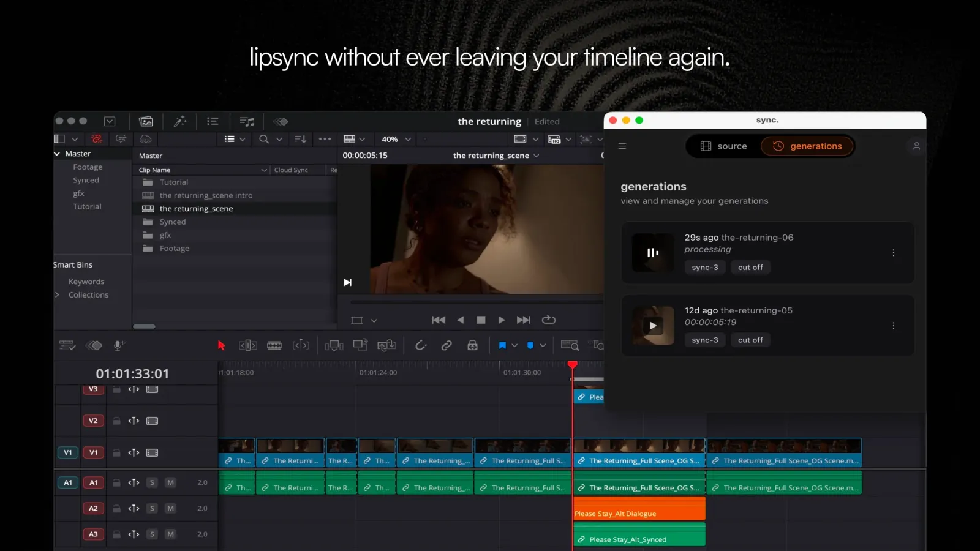Select the trim edit mode tool
Screen dimensions: 980x551
coord(247,345)
